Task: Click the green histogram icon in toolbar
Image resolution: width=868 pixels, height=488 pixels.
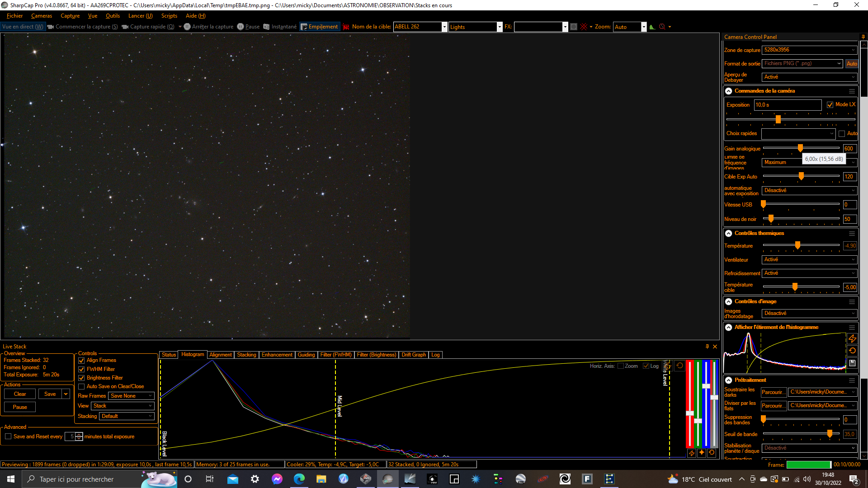Action: point(652,27)
